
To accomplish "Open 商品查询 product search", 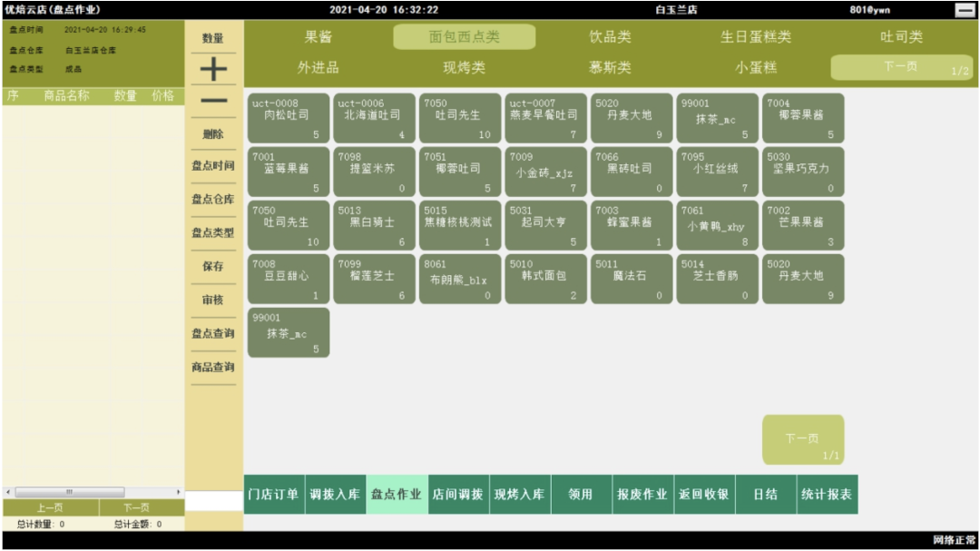I will tap(212, 369).
